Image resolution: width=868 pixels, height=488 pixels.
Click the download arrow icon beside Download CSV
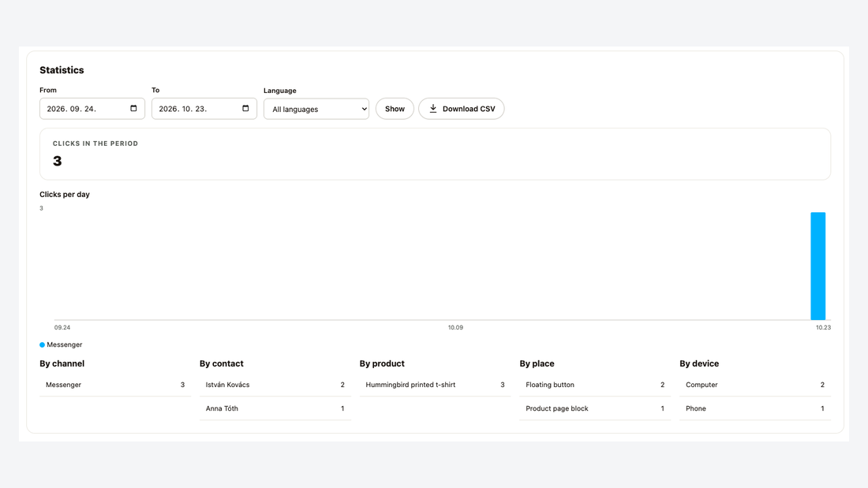433,109
